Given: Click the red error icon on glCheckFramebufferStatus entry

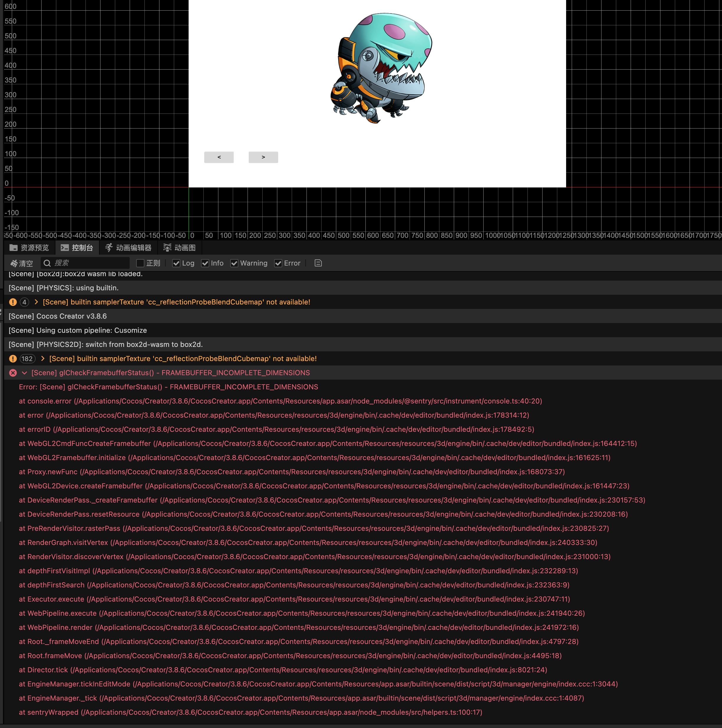Looking at the screenshot, I should 13,373.
